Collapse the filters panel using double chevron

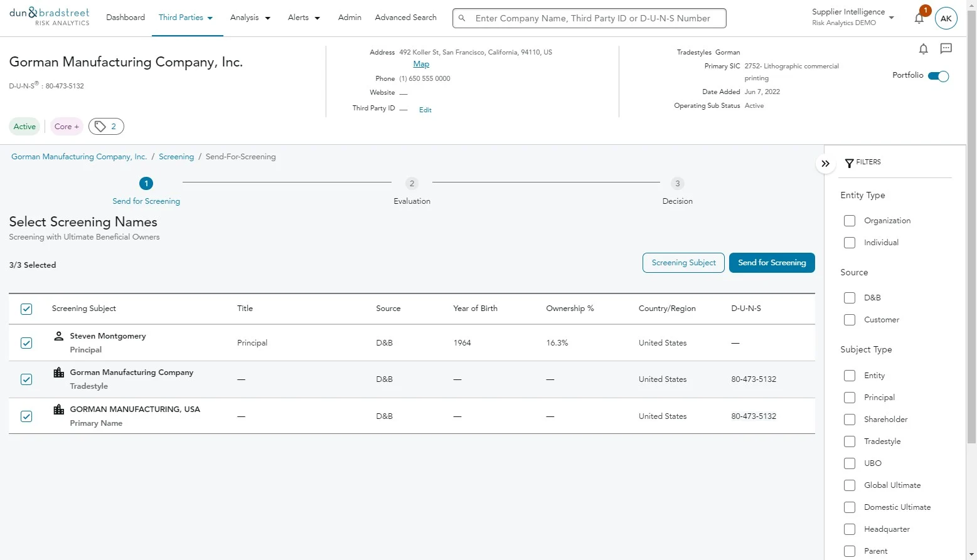(x=826, y=164)
